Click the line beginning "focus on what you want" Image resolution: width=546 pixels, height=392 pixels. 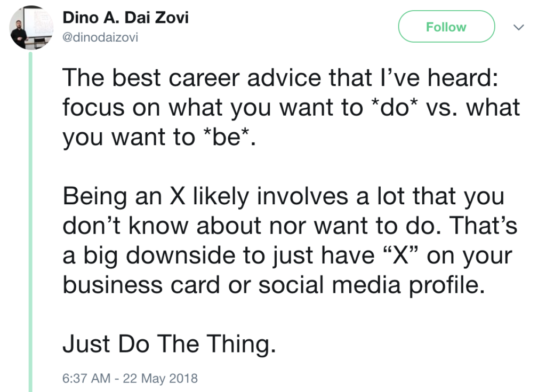[x=291, y=107]
